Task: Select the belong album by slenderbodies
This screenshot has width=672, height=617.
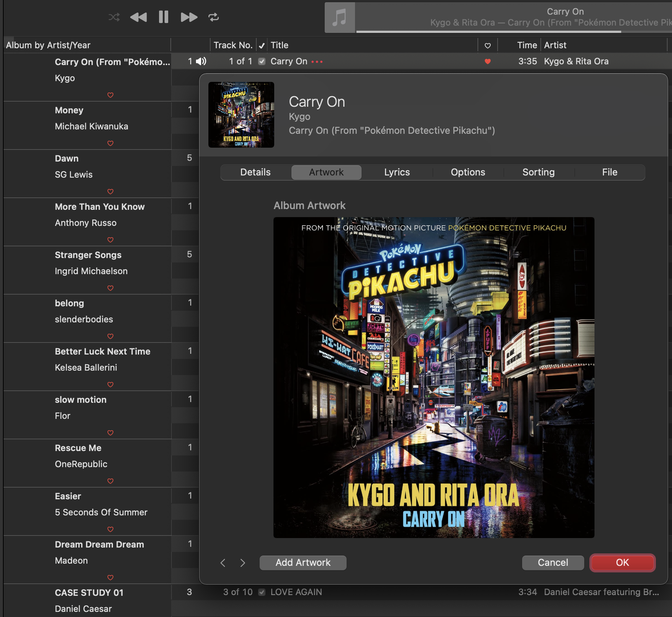Action: (x=87, y=319)
